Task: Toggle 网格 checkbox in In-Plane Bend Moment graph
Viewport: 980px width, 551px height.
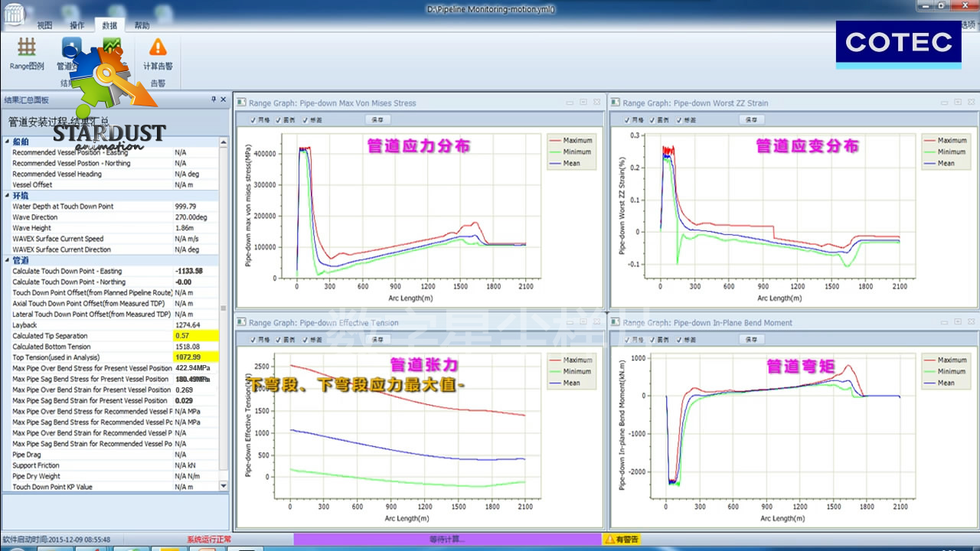Action: [627, 339]
